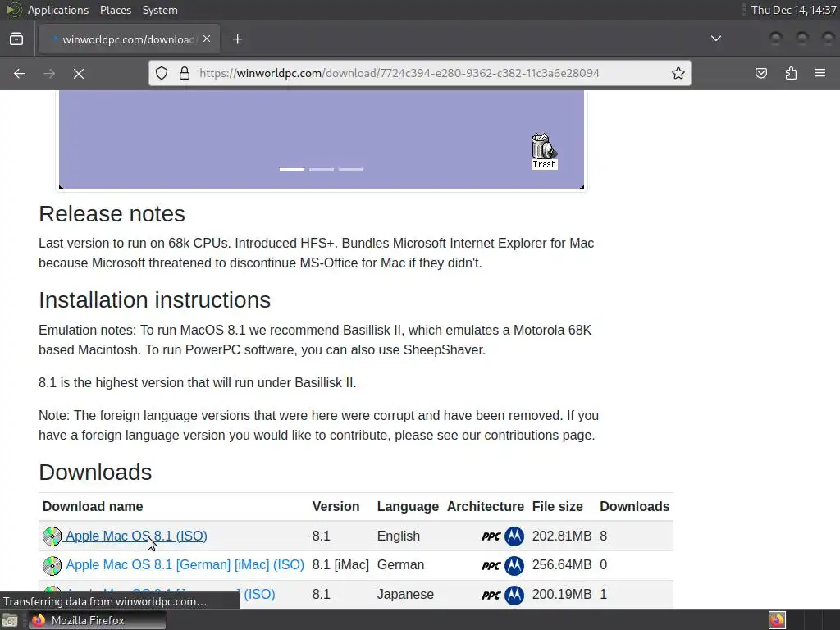Click the Mac OS screenshot carousel image
Image resolution: width=840 pixels, height=630 pixels.
322,139
